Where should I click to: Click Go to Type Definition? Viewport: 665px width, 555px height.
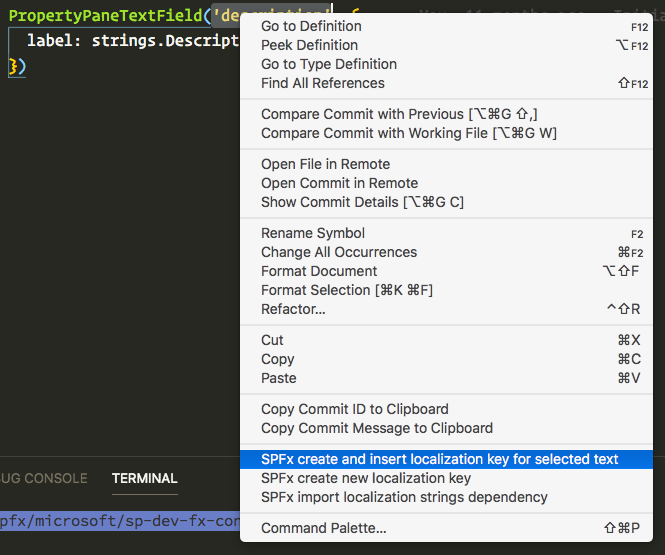coord(446,64)
